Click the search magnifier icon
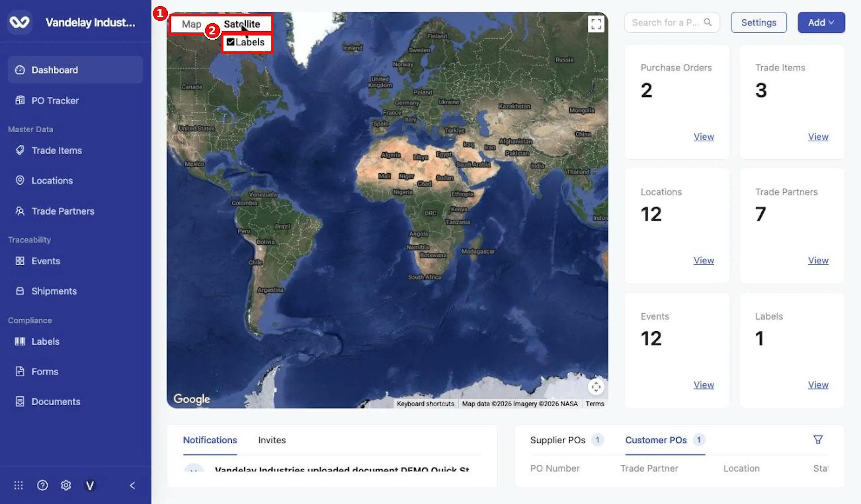861x504 pixels. coord(708,23)
